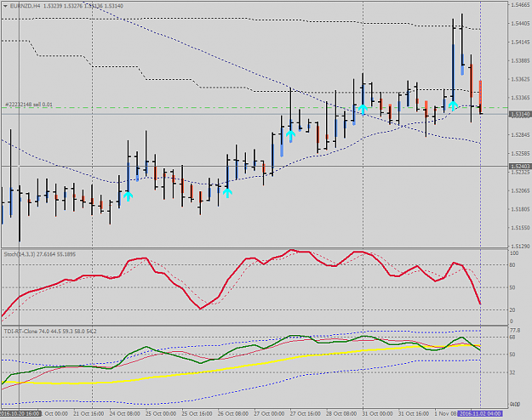Click the 1.54665 price scale value
Screen dimensions: 532x420
[520, 5]
